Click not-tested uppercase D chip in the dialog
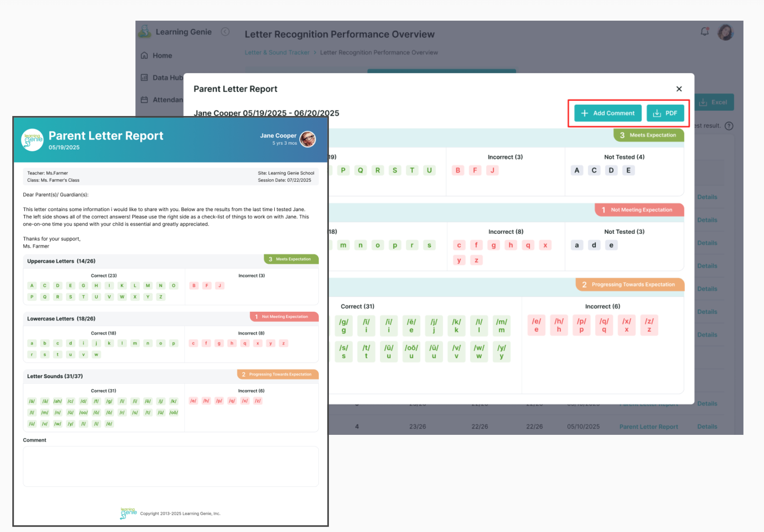This screenshot has width=764, height=532. tap(611, 170)
